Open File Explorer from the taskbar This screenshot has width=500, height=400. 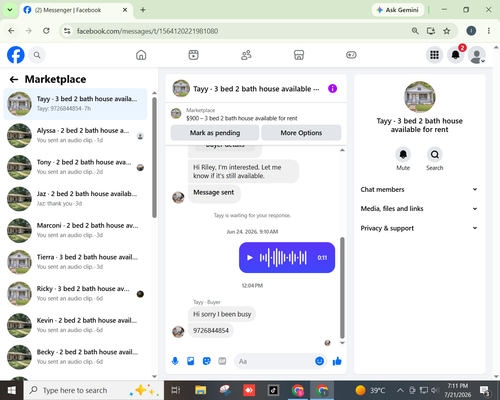[x=201, y=390]
